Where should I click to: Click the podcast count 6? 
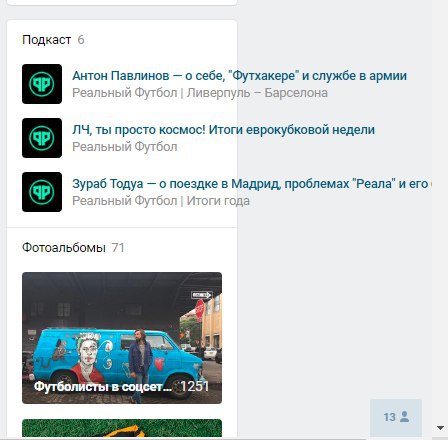click(81, 40)
